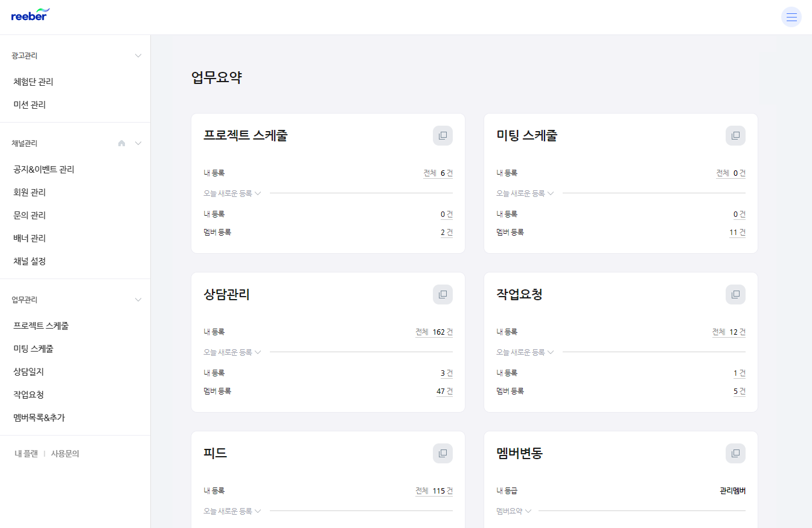Click the 내 플랜 link
Image resolution: width=812 pixels, height=528 pixels.
click(x=27, y=454)
